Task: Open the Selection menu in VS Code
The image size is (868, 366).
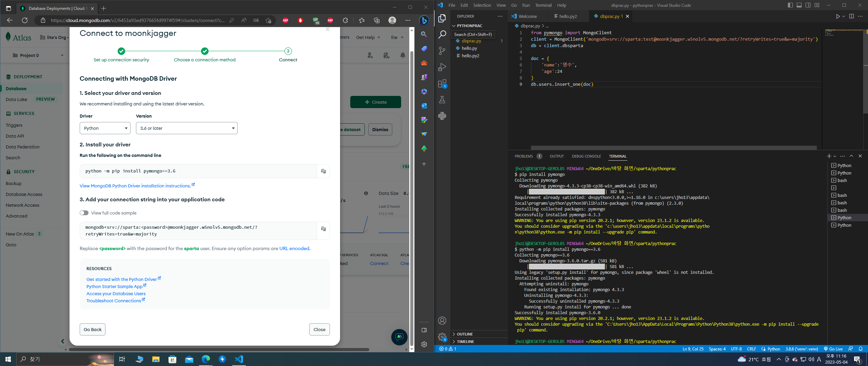Action: [x=482, y=5]
